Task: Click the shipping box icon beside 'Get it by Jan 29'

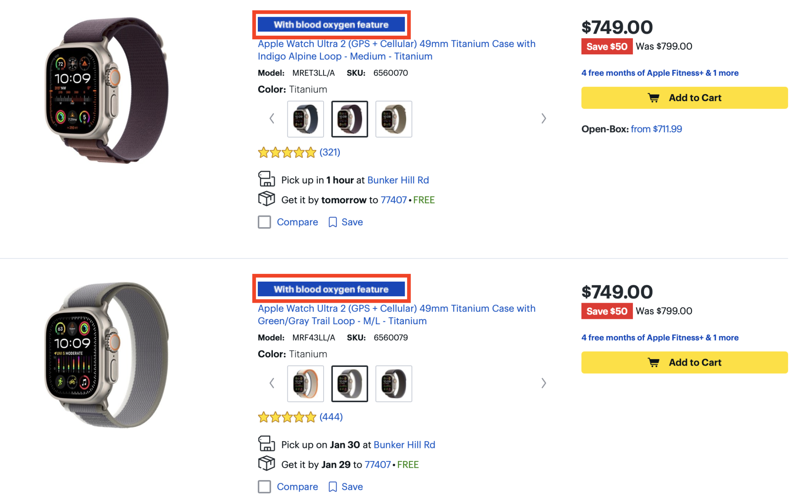Action: click(x=266, y=463)
